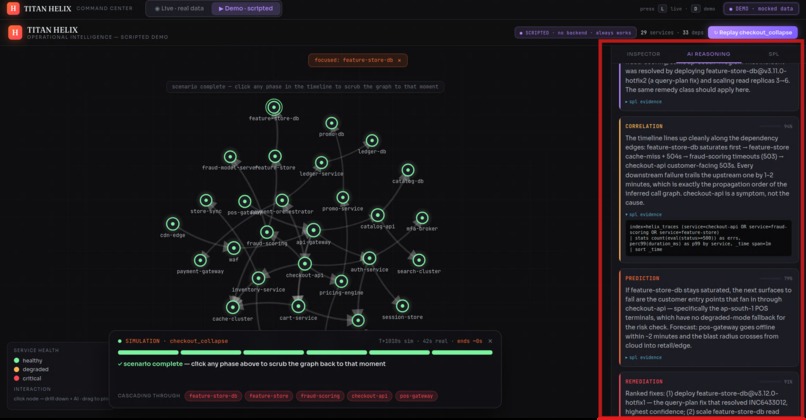Click feature-store chip in cascading list
The width and height of the screenshot is (806, 420).
tap(269, 396)
